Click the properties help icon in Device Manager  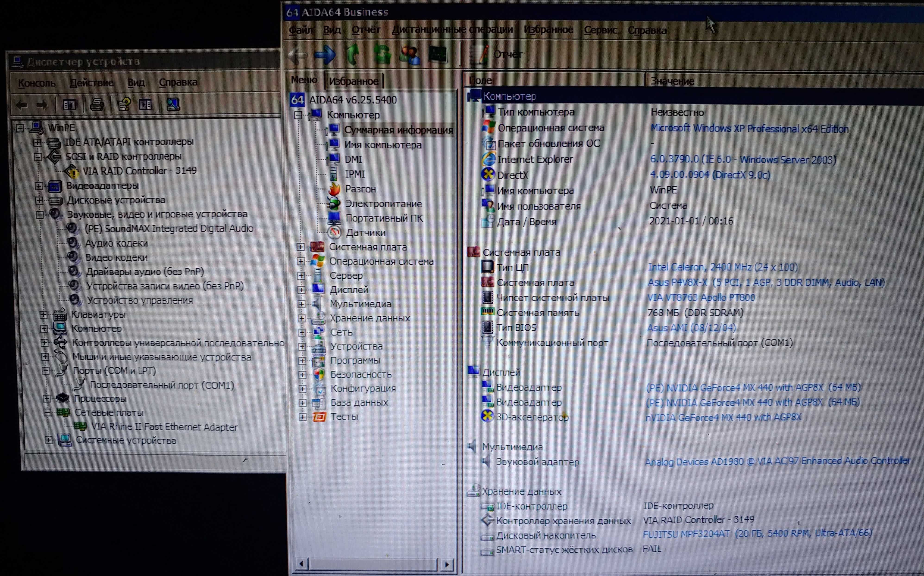[124, 104]
